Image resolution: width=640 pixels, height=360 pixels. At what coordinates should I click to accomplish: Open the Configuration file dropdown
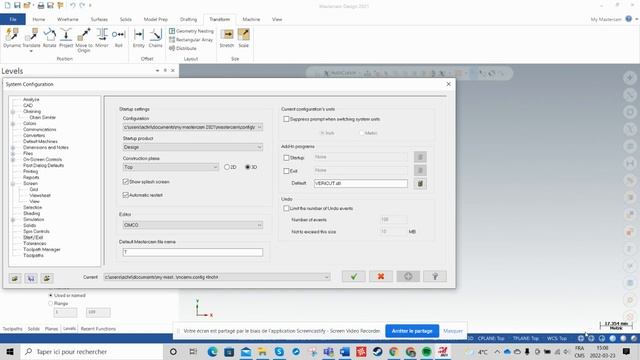[x=193, y=127]
